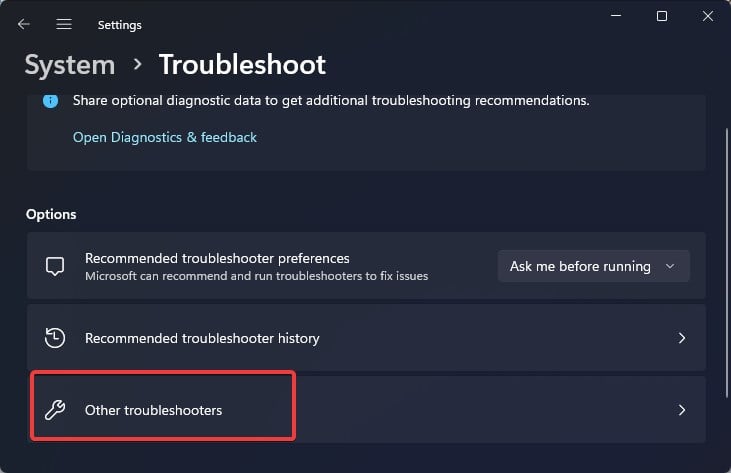Click the speech bubble icon for troubleshooter preferences
Viewport: 731px width, 473px height.
55,267
